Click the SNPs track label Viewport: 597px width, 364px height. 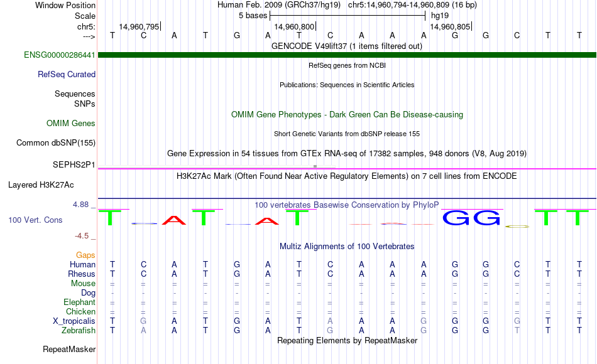point(85,104)
